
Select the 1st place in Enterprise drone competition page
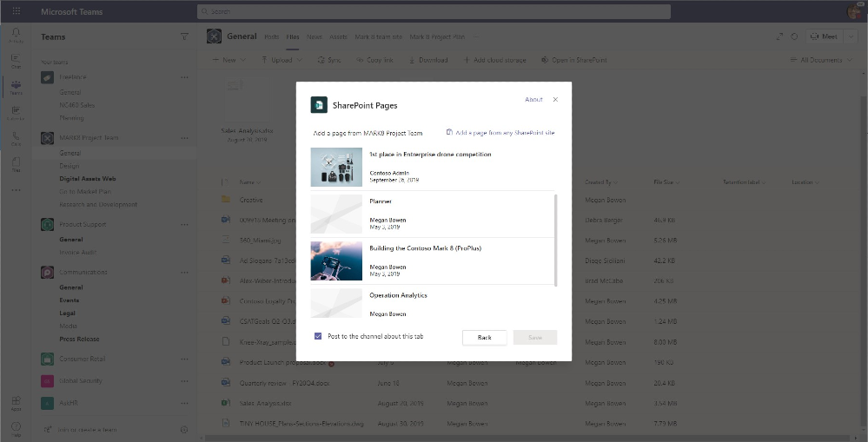[433, 167]
